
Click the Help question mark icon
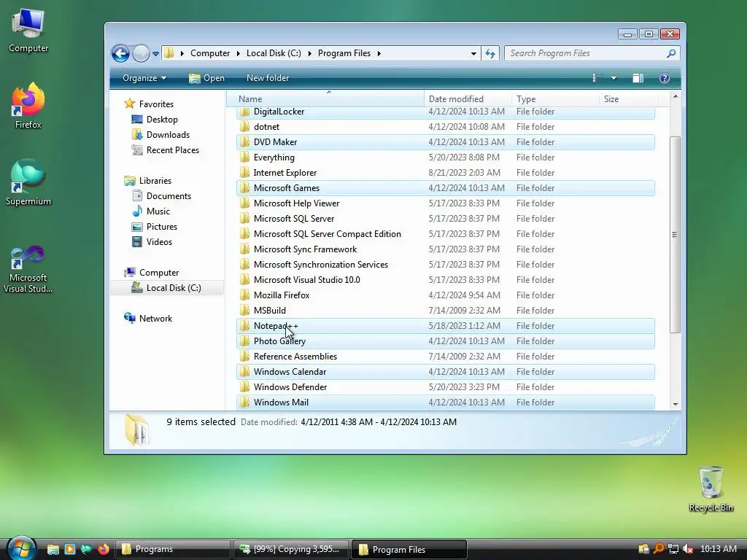pyautogui.click(x=664, y=78)
